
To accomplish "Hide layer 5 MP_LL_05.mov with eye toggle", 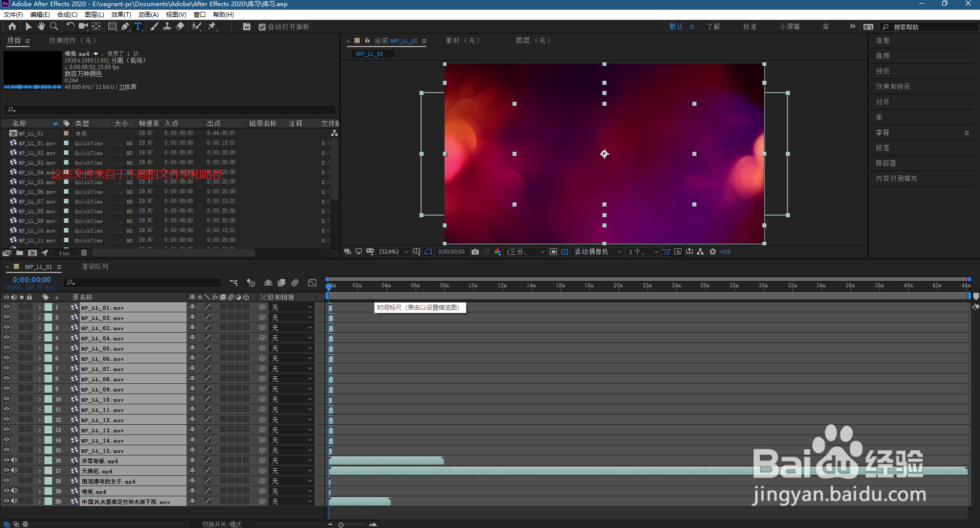I will (x=7, y=348).
